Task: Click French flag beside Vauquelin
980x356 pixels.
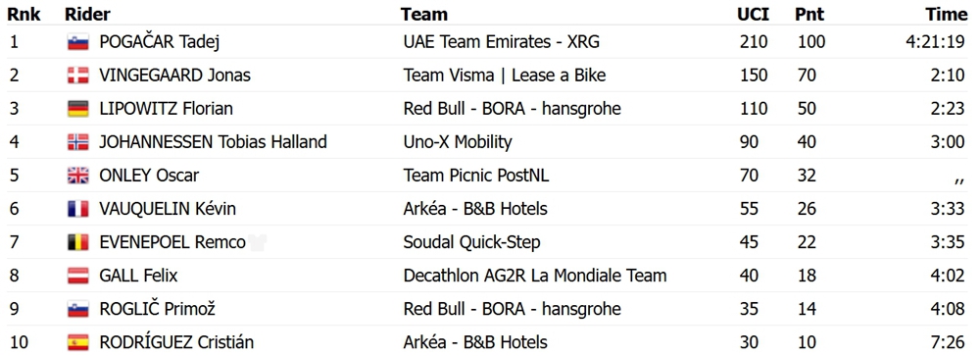Action: (78, 209)
